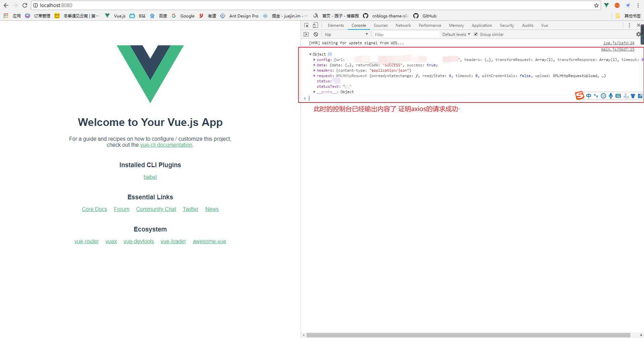This screenshot has width=644, height=338.
Task: Expand the __proto__ property
Action: [315, 92]
